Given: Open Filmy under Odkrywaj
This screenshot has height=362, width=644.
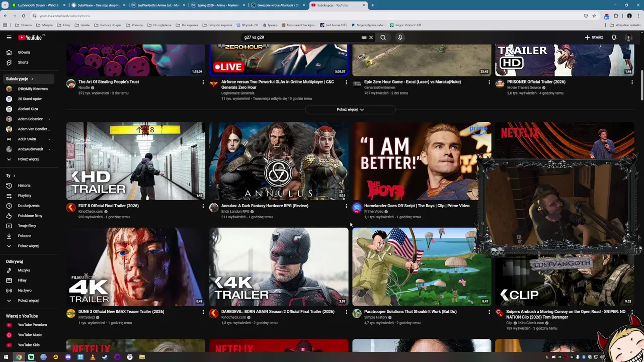Looking at the screenshot, I should (28, 281).
